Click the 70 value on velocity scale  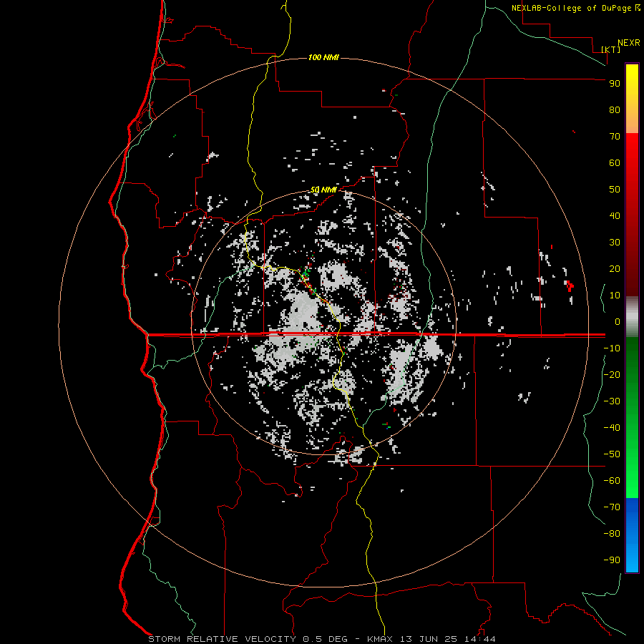[615, 137]
